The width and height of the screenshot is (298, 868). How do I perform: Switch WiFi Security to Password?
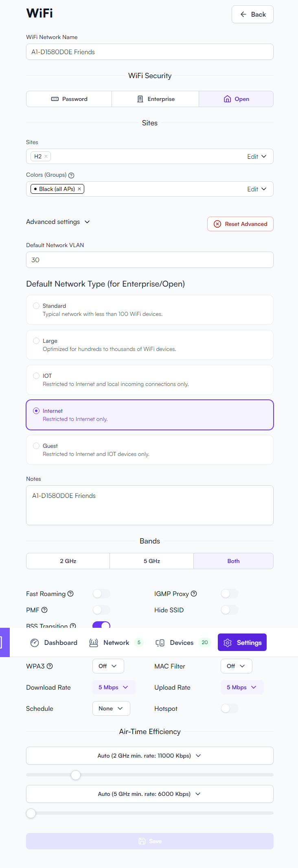click(x=69, y=99)
